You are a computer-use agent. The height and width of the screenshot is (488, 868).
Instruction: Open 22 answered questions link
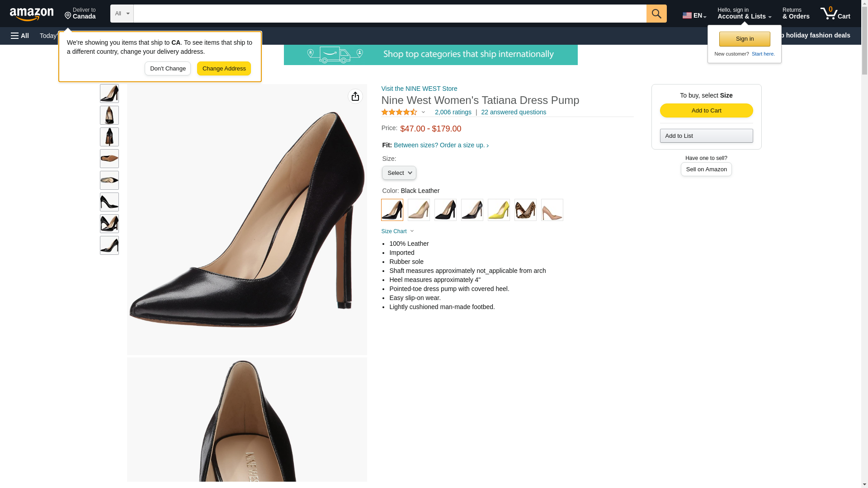(513, 112)
